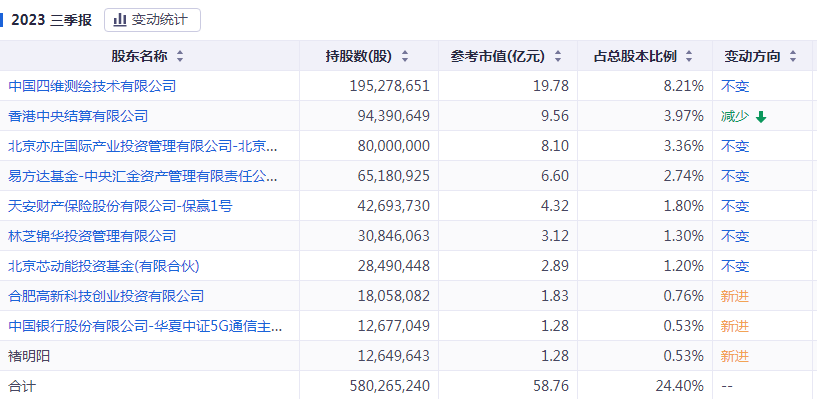This screenshot has width=817, height=399.
Task: Click the green 减少 down arrow icon
Action: click(761, 117)
